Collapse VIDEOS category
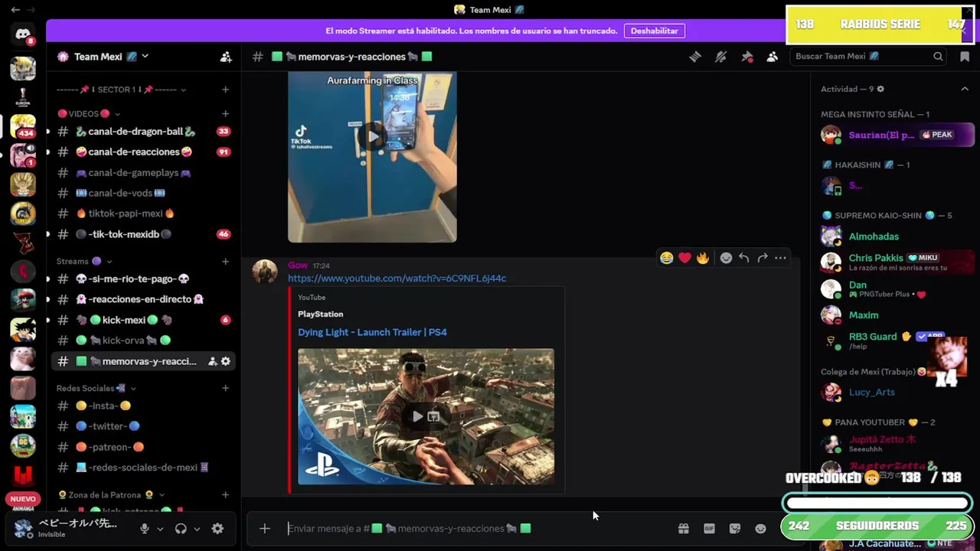 [x=88, y=114]
